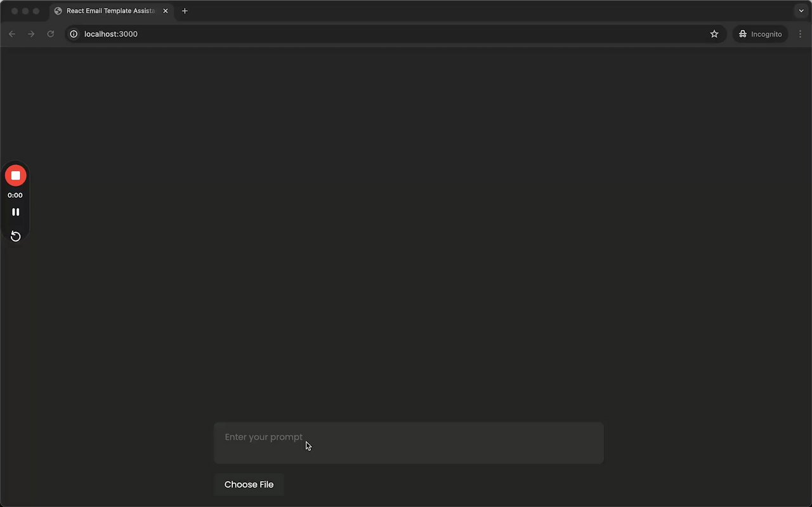Bookmark this page with the star icon
Viewport: 812px width, 507px height.
(714, 34)
